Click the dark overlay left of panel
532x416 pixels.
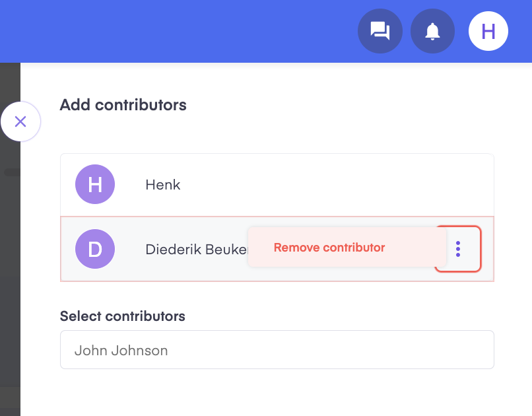[10, 271]
